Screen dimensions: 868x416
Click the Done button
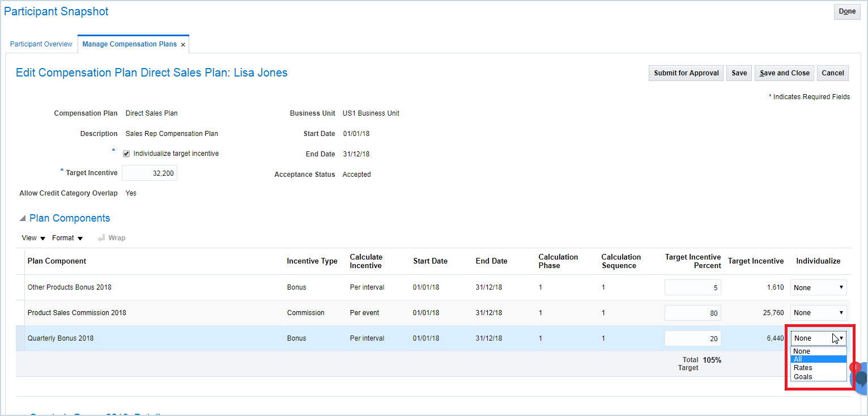coord(847,12)
